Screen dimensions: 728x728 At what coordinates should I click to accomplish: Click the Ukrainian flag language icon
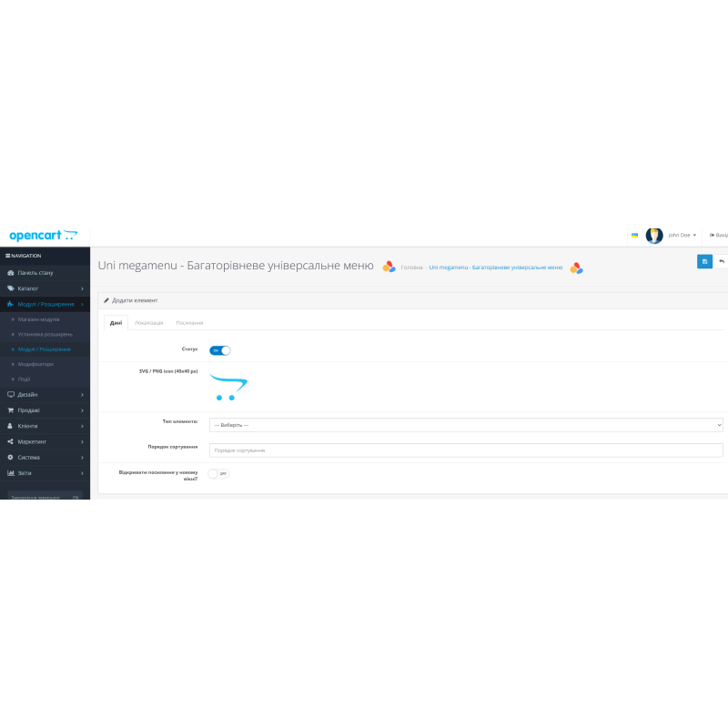(x=634, y=235)
